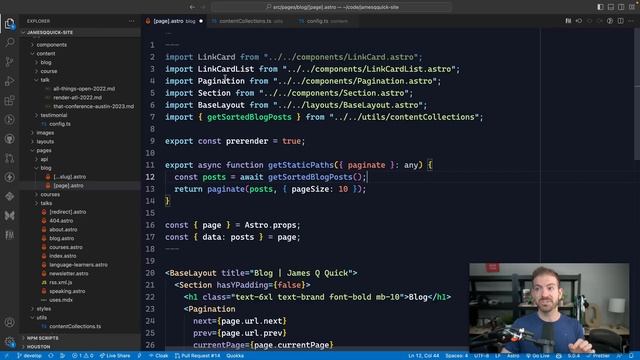Open that-conference-austin-2023.md file
This screenshot has width=640, height=360.
click(80, 106)
